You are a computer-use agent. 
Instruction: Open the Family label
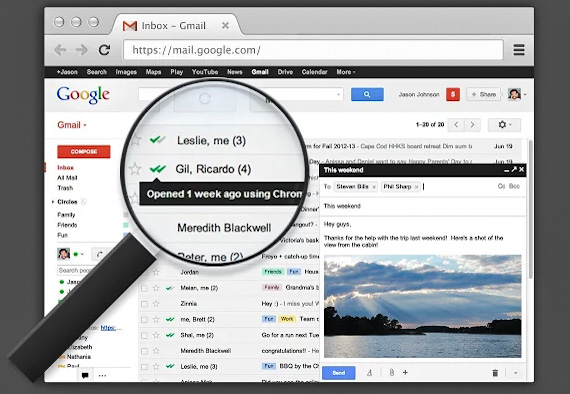point(66,215)
